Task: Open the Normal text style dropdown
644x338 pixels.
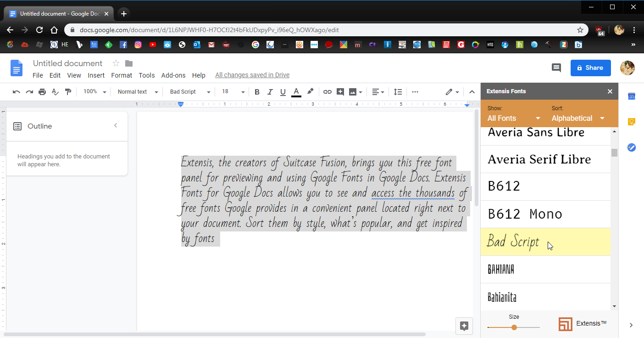Action: (138, 92)
